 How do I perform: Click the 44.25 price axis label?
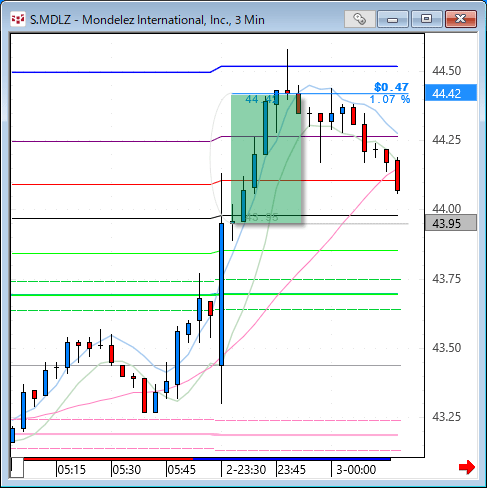(x=446, y=140)
